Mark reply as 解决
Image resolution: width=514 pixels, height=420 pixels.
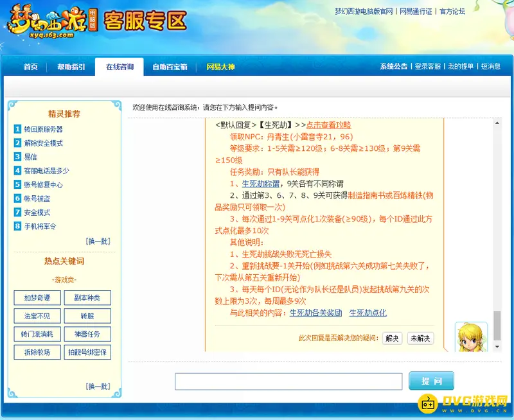point(392,338)
